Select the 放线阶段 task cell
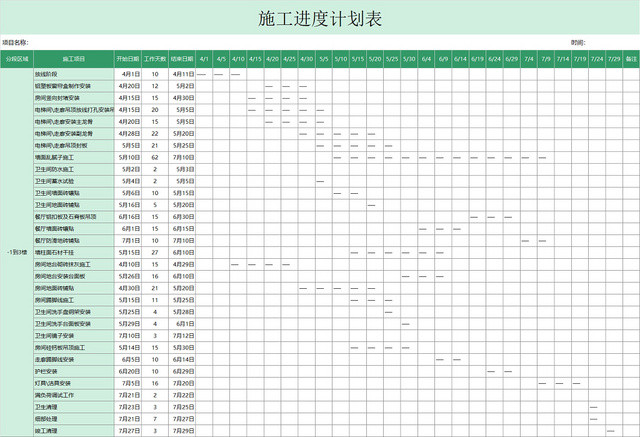 73,74
